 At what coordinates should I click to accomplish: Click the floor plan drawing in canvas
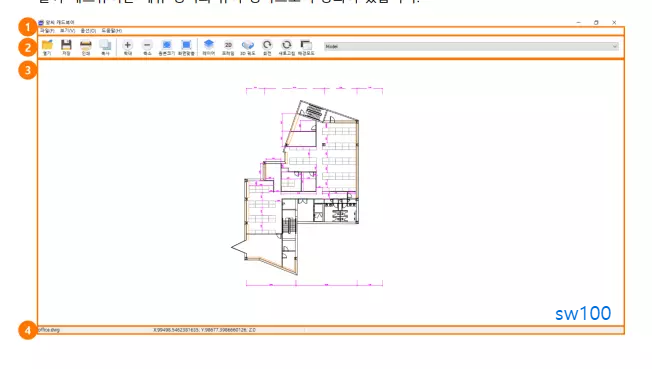tap(307, 187)
